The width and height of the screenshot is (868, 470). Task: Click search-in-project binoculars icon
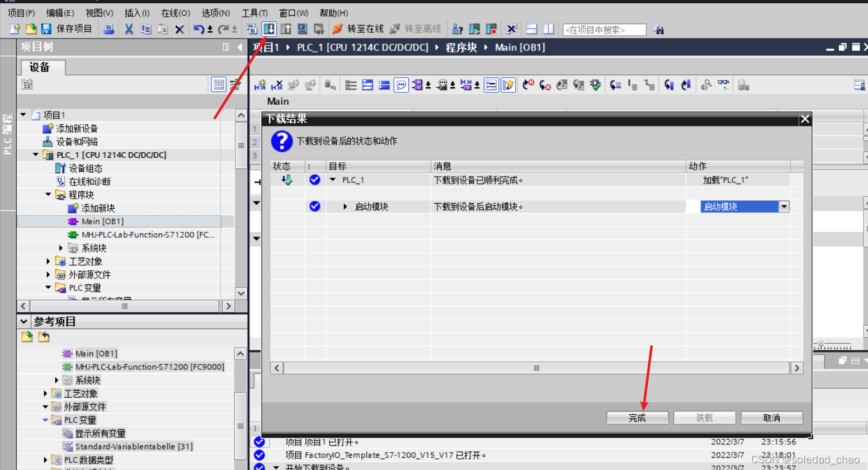point(659,29)
